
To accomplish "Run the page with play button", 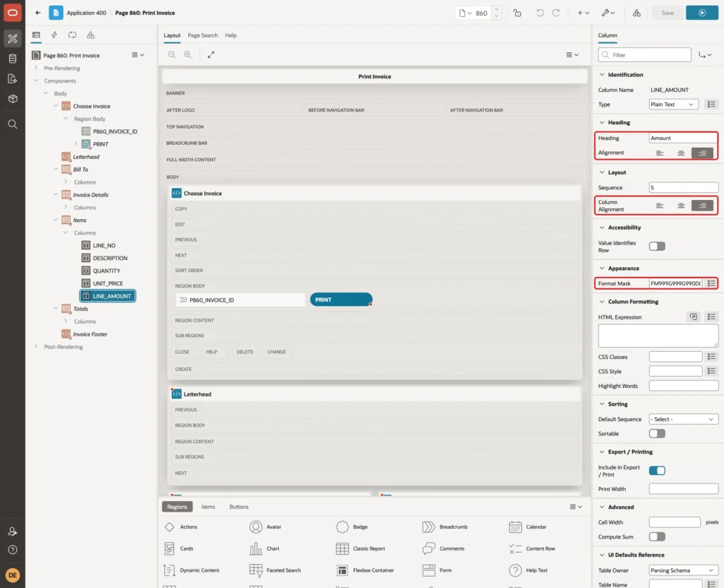I will tap(702, 13).
